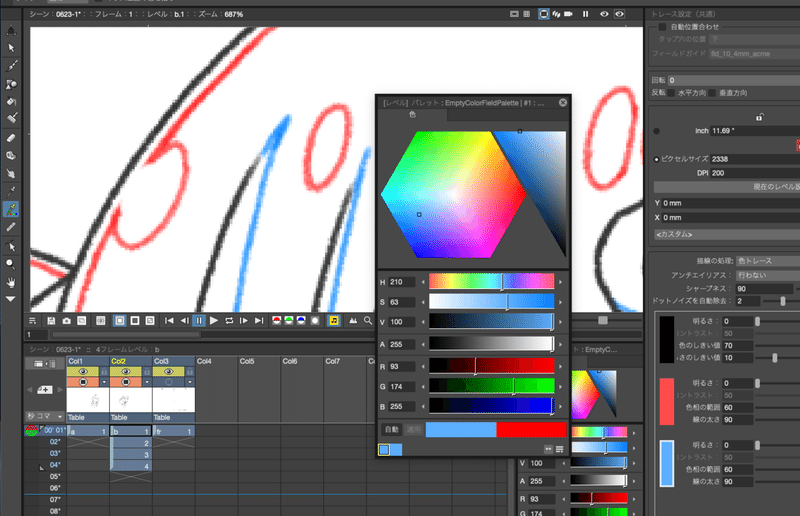This screenshot has height=516, width=800.
Task: Open Col3 column options dropdown arrow
Action: click(190, 382)
